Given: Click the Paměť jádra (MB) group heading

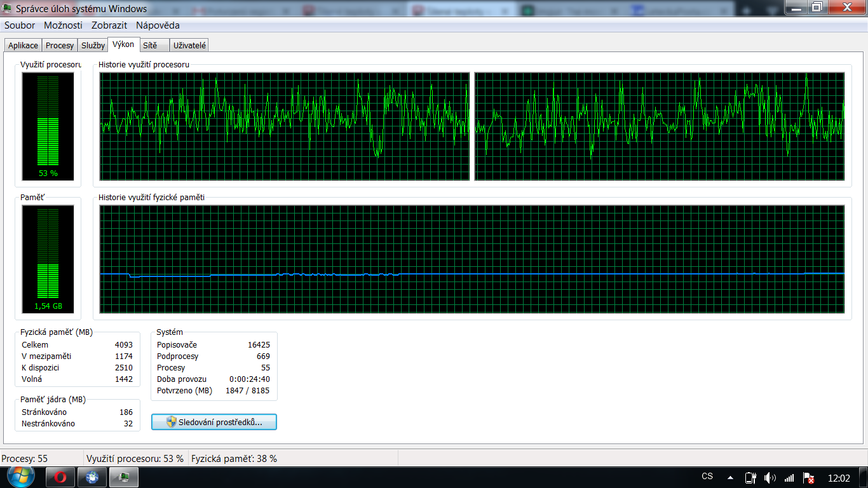Looking at the screenshot, I should coord(53,400).
